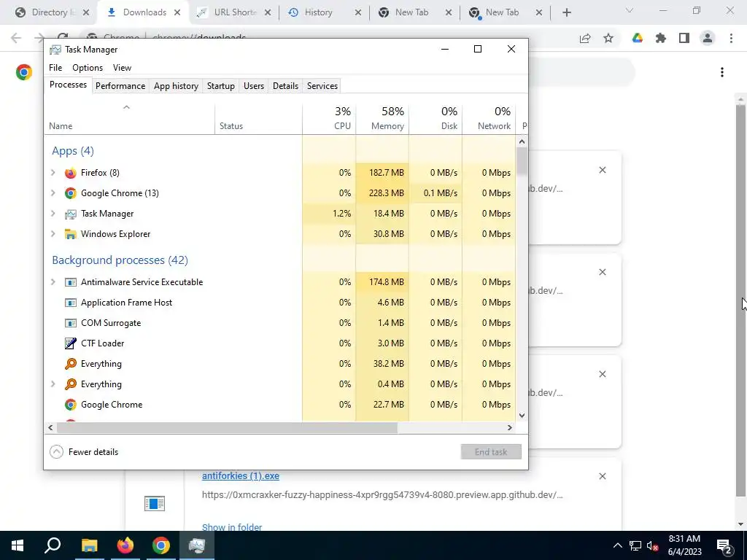This screenshot has width=747, height=560.
Task: Open Windows taskbar search
Action: (53, 545)
